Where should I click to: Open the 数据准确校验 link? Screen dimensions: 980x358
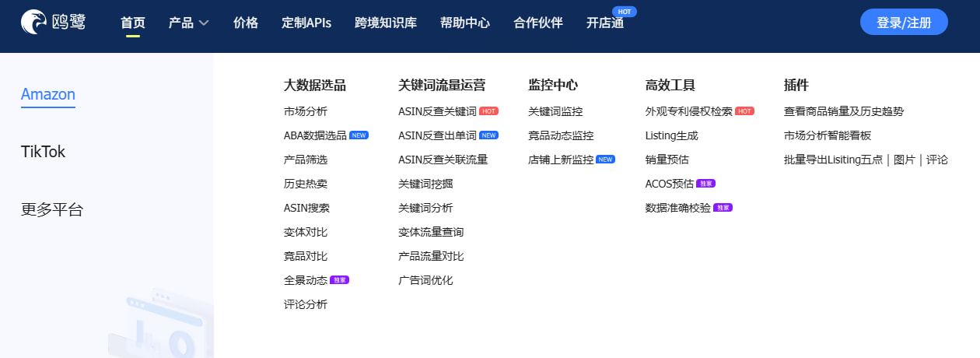(678, 208)
